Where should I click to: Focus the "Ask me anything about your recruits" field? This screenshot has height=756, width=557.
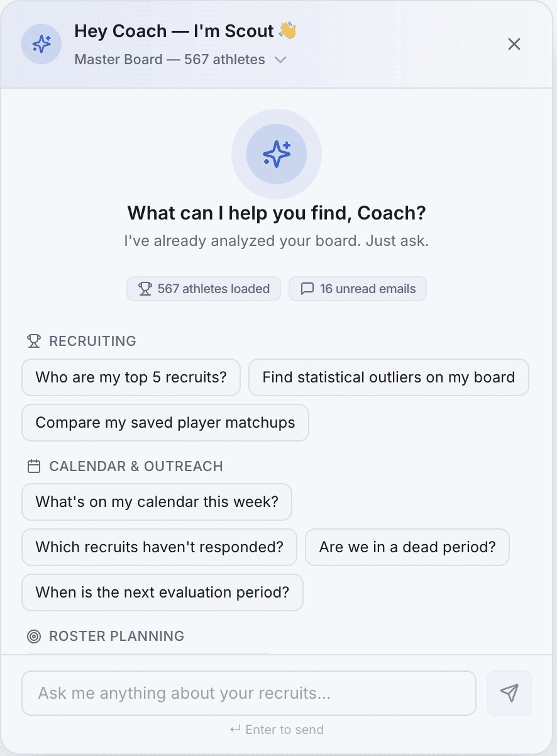point(248,693)
